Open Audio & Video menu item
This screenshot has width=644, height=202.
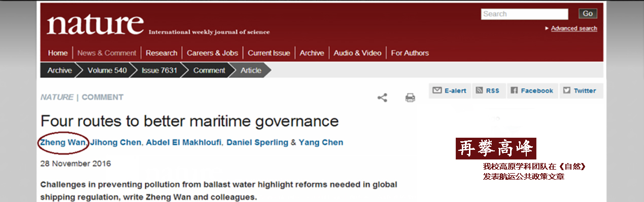(357, 53)
